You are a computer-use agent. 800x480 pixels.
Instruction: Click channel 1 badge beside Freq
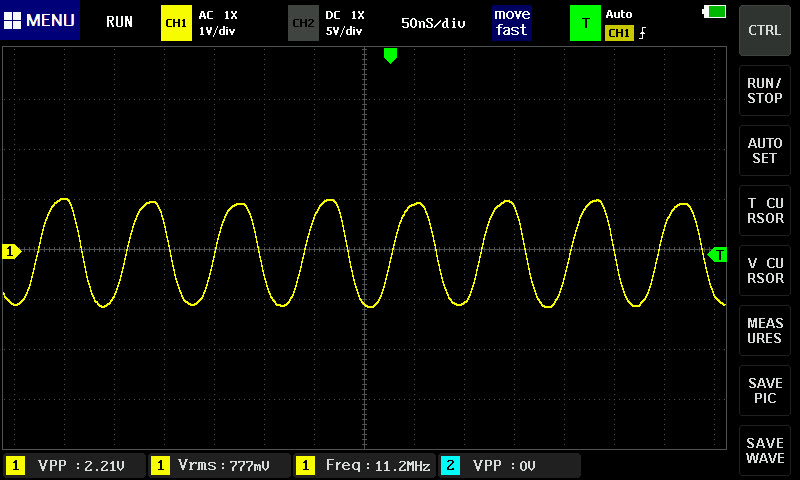pos(305,465)
